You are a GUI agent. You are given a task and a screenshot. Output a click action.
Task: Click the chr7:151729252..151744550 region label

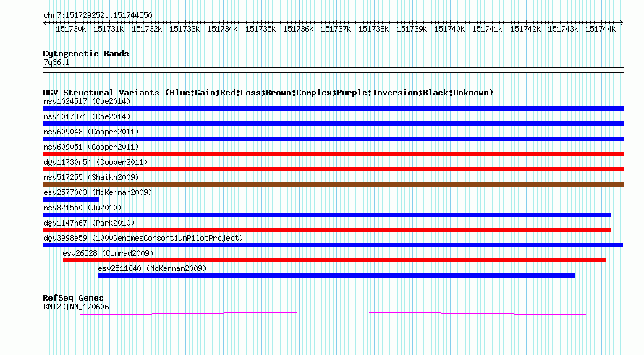[98, 15]
